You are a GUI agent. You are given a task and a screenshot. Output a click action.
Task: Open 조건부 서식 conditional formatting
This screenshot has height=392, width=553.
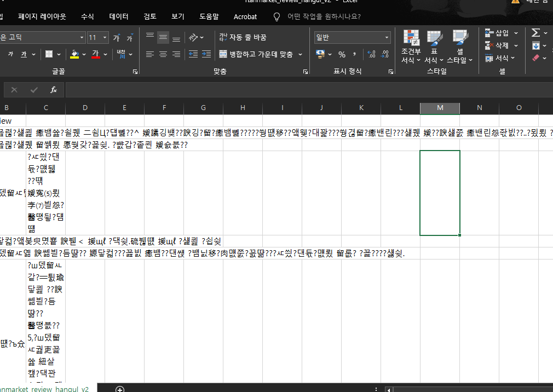[411, 47]
